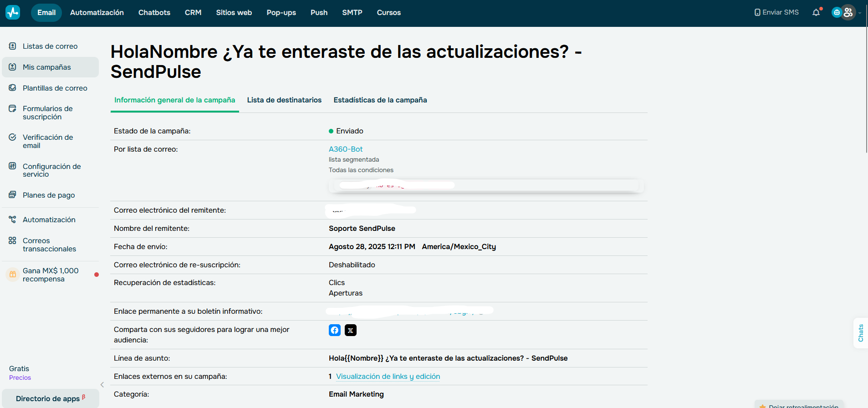868x408 pixels.
Task: Open Planes de pago in sidebar
Action: pos(49,195)
